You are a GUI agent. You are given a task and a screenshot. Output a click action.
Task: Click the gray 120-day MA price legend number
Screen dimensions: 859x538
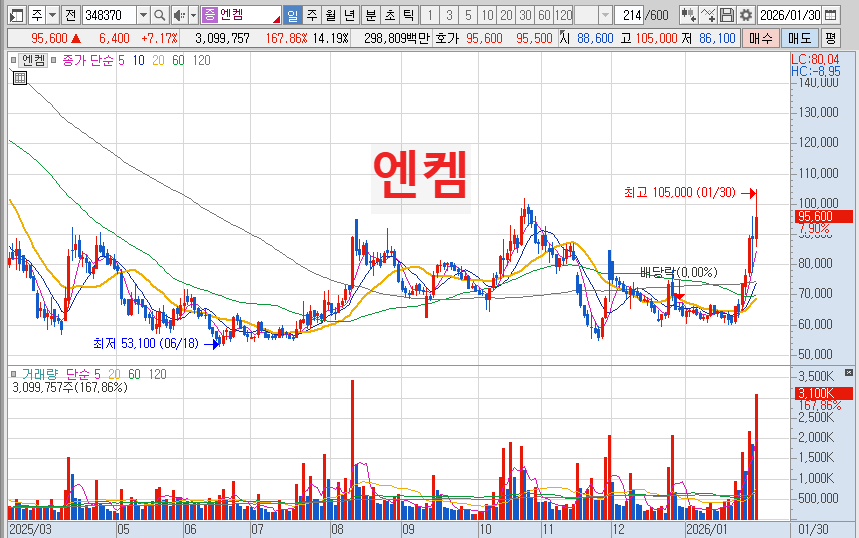tap(202, 60)
